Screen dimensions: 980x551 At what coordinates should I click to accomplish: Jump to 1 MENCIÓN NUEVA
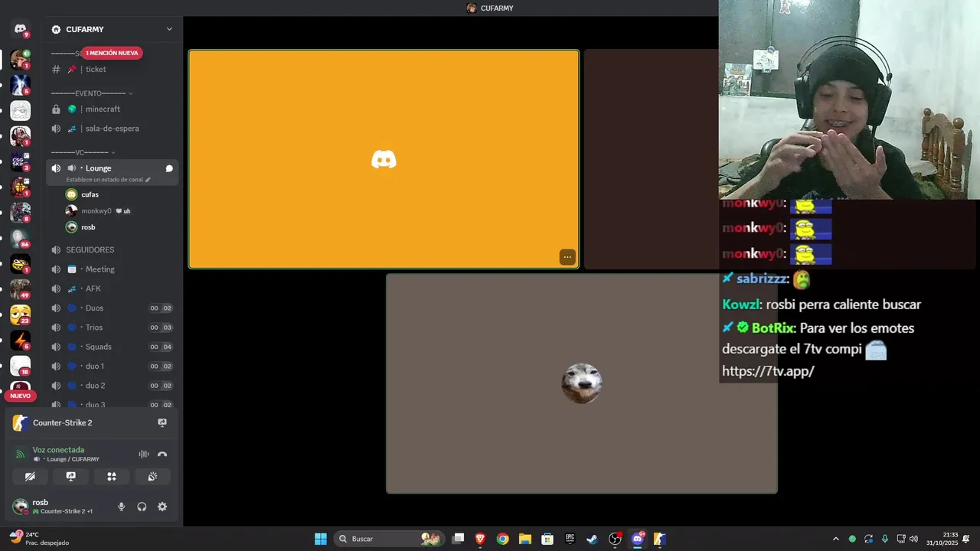coord(112,53)
